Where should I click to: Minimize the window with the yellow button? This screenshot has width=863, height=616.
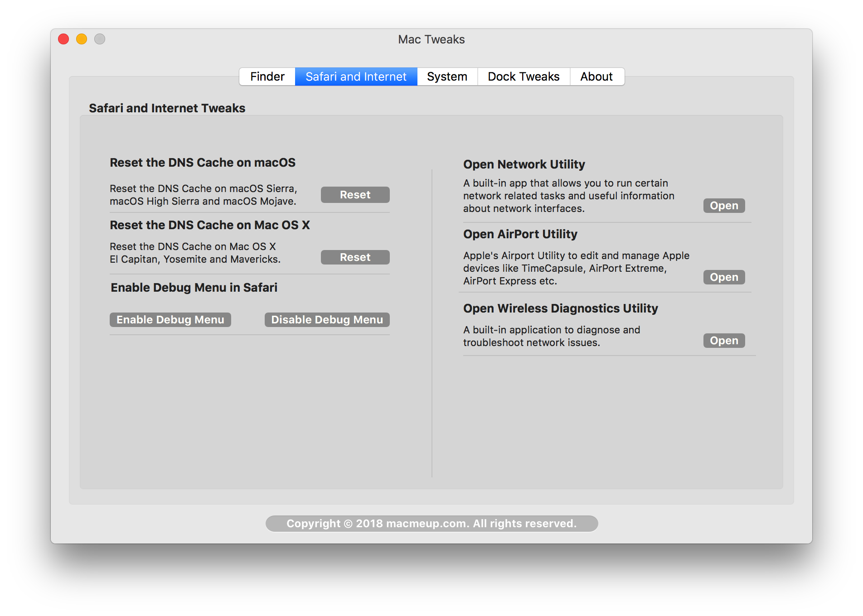[x=82, y=39]
